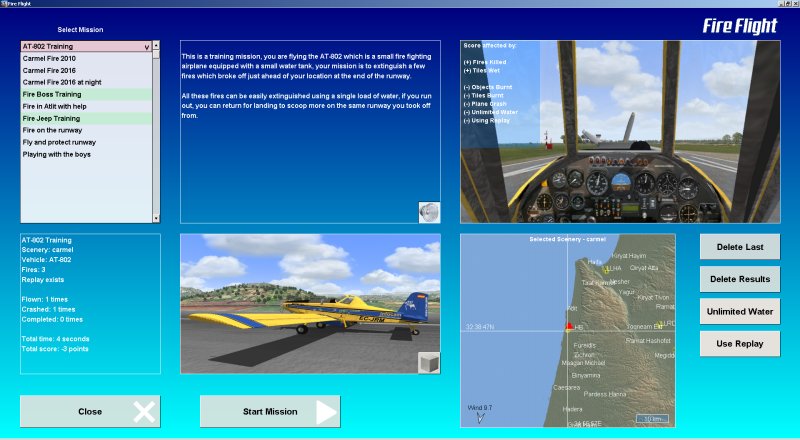The image size is (800, 440).
Task: Choose Playing with the boys mission
Action: [x=86, y=154]
